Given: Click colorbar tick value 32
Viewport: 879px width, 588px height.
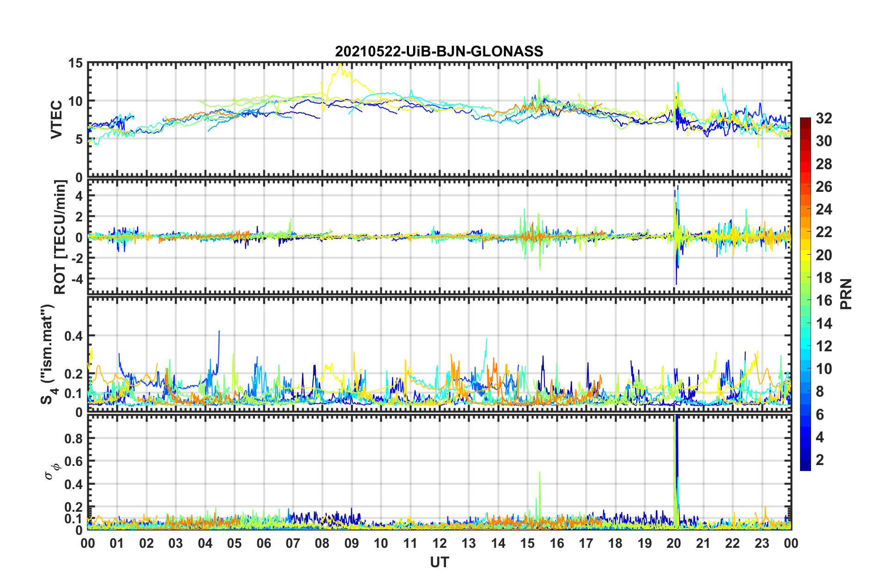Looking at the screenshot, I should click(x=824, y=118).
